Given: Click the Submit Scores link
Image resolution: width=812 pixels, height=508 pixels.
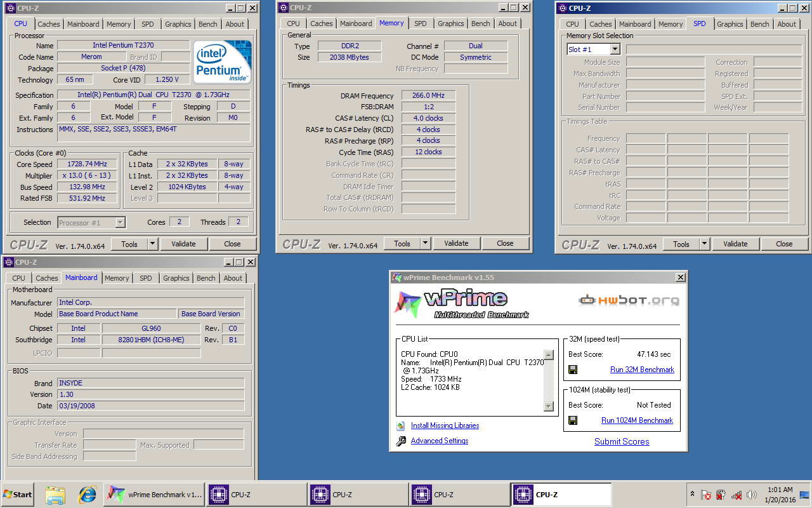Looking at the screenshot, I should pos(622,442).
